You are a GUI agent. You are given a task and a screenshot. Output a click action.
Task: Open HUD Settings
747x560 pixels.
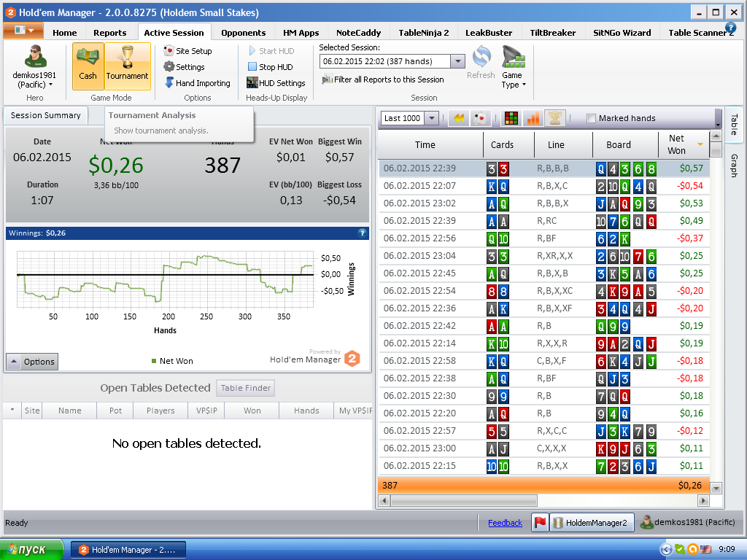276,83
